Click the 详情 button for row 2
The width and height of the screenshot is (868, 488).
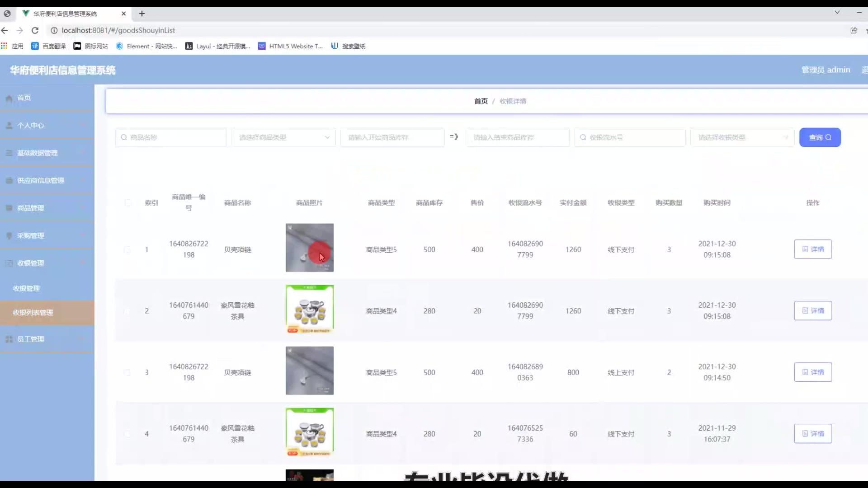coord(812,311)
